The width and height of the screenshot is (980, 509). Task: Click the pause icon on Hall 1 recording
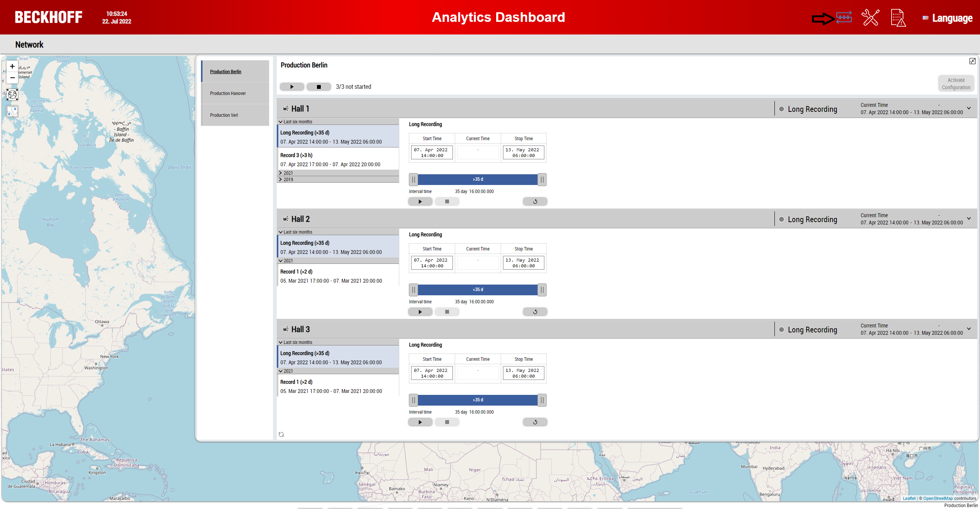coord(413,179)
